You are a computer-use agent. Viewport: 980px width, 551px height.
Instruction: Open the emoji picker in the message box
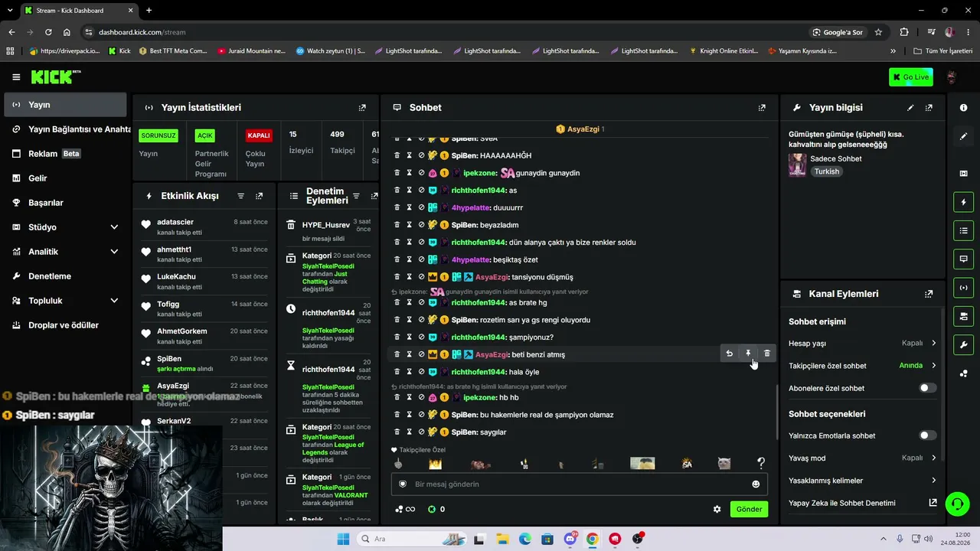click(x=756, y=484)
